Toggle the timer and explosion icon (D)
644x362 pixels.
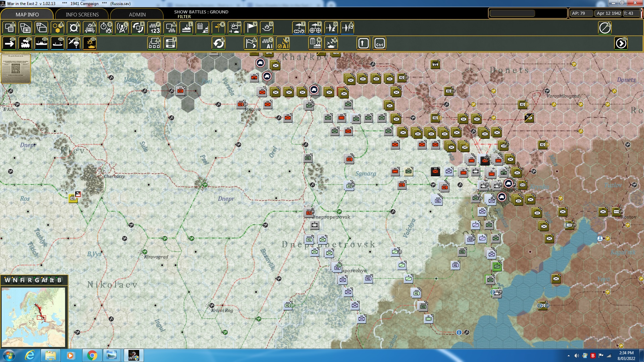click(106, 28)
